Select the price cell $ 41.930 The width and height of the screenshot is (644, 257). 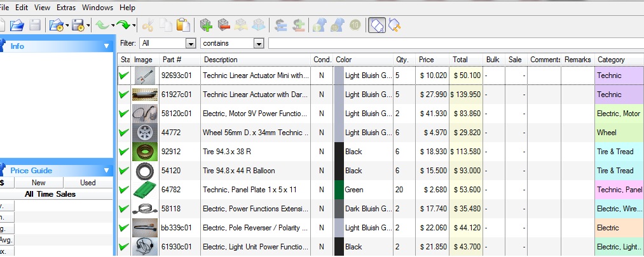pyautogui.click(x=433, y=114)
